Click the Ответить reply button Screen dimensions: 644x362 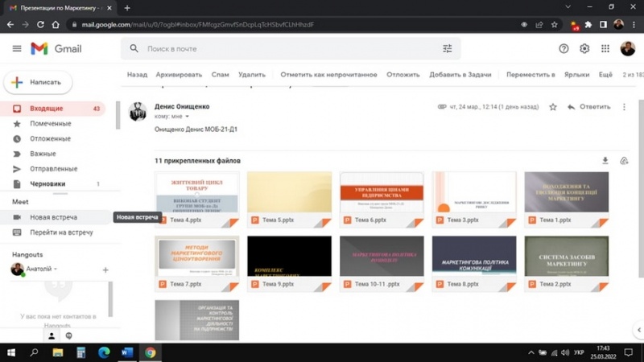(588, 107)
